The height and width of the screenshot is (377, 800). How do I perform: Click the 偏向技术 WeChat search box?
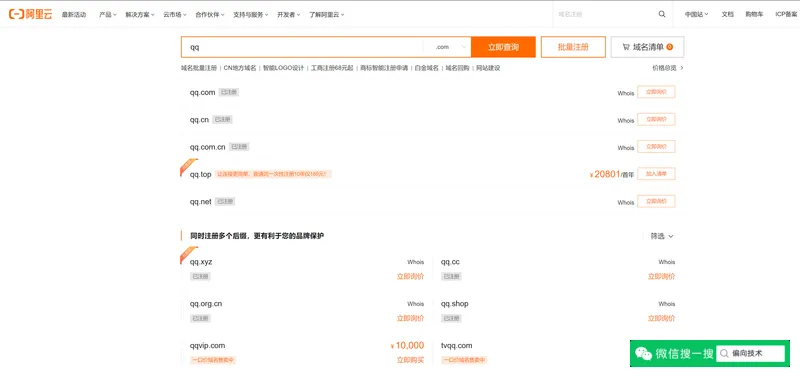pos(750,354)
